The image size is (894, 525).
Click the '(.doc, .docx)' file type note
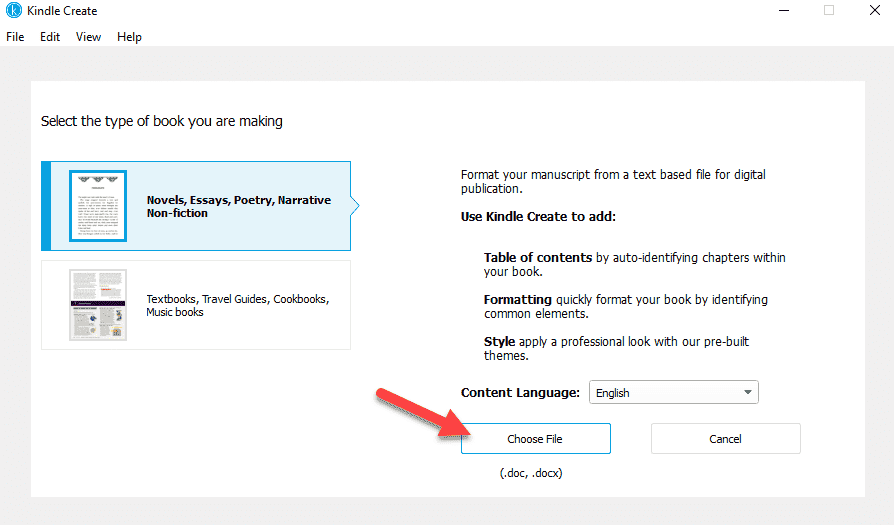[531, 473]
